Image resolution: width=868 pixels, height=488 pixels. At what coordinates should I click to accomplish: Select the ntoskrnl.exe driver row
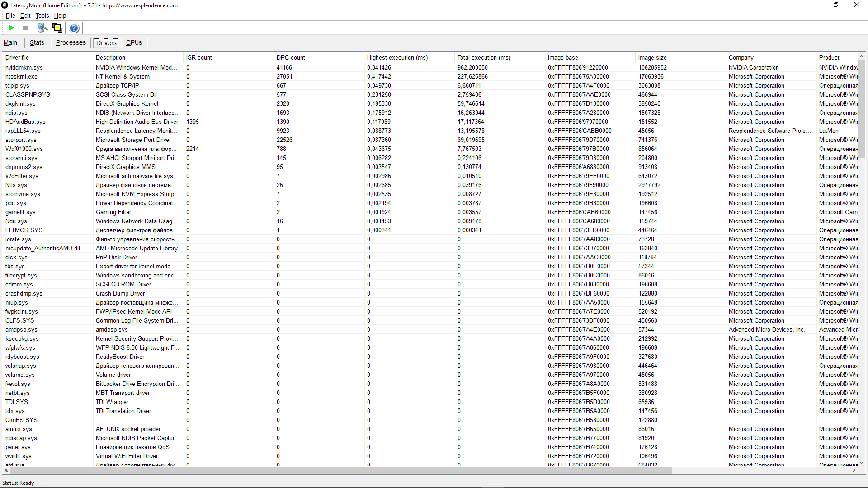pyautogui.click(x=430, y=76)
